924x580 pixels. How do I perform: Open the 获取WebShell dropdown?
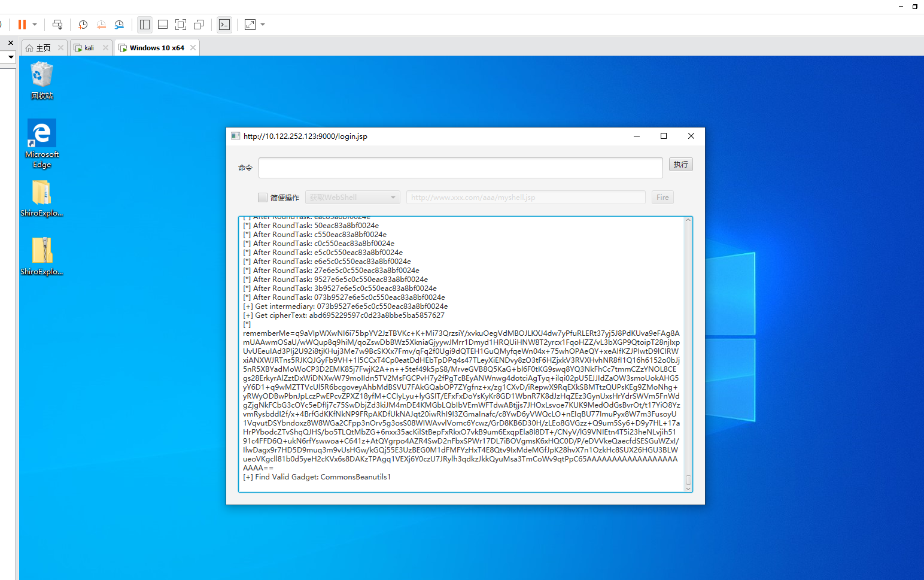[352, 198]
